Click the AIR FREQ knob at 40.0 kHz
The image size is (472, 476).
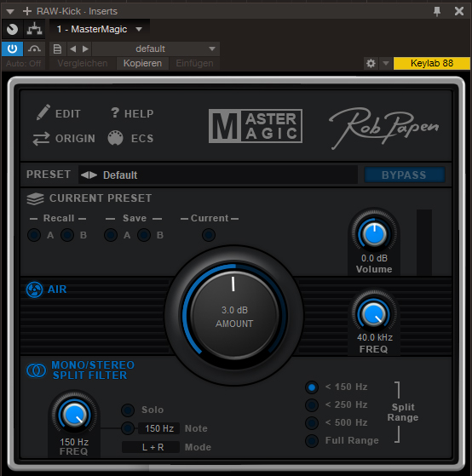[x=374, y=314]
